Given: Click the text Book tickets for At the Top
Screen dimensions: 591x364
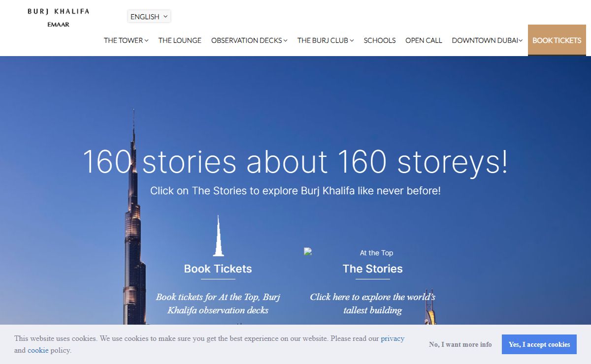Looking at the screenshot, I should 218,303.
